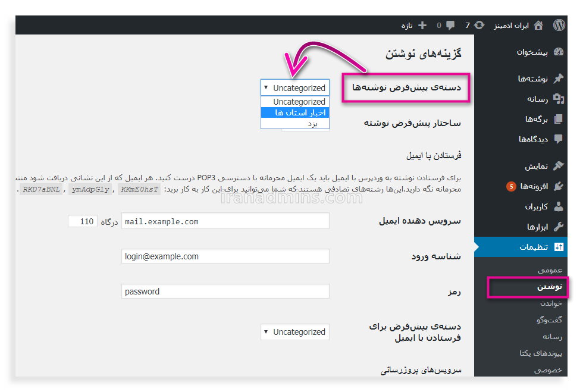Click the سرویس دهنده ایمیل label
583x392 pixels.
point(420,221)
